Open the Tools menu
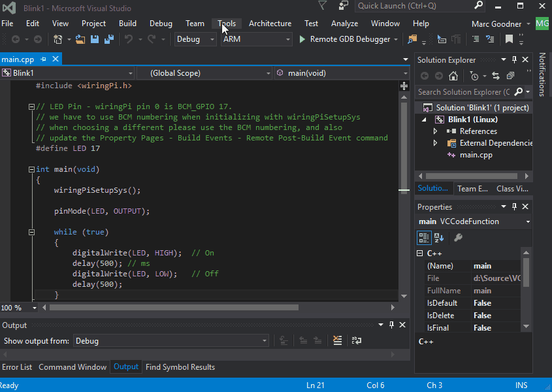 coord(226,23)
